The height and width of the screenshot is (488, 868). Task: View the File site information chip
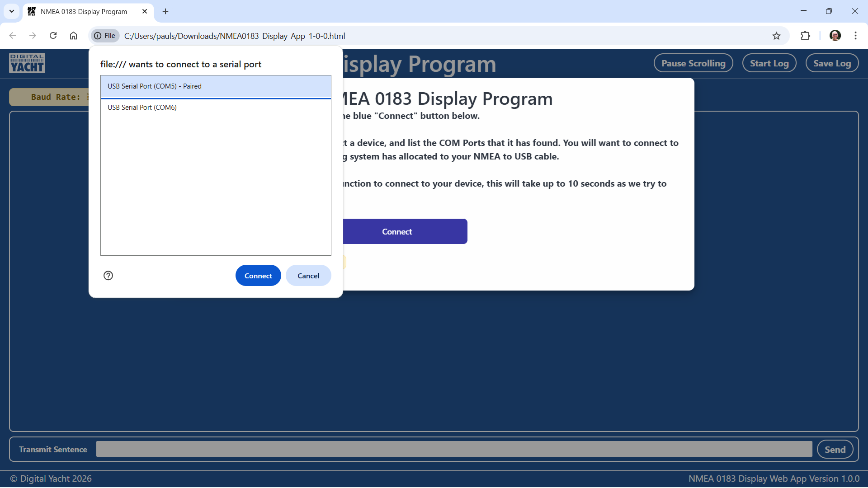coord(104,36)
